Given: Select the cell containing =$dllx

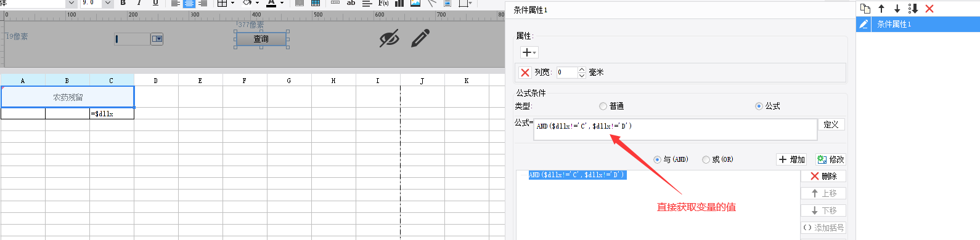Looking at the screenshot, I should click(x=112, y=114).
